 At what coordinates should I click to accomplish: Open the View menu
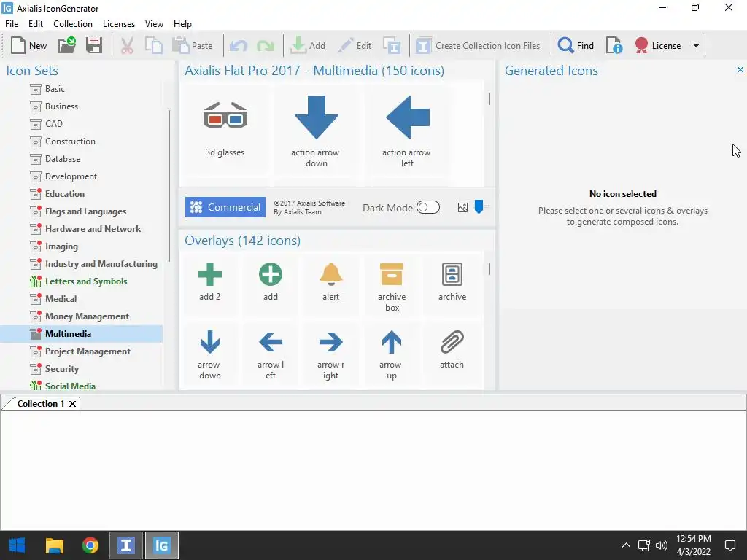[154, 24]
